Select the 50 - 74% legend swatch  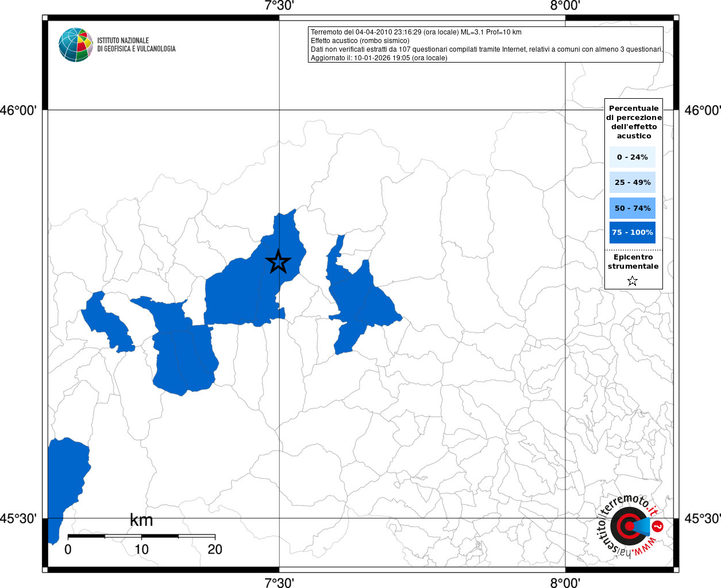tap(632, 208)
